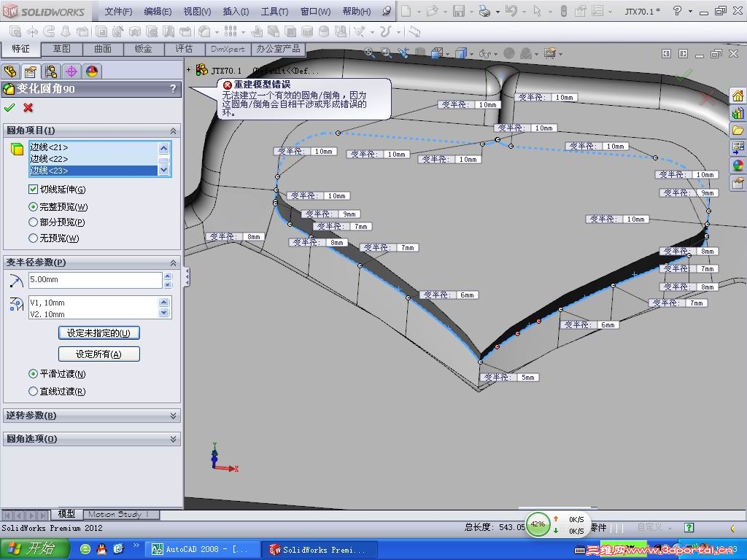Accept the fillet with green check
747x560 pixels.
click(x=9, y=108)
